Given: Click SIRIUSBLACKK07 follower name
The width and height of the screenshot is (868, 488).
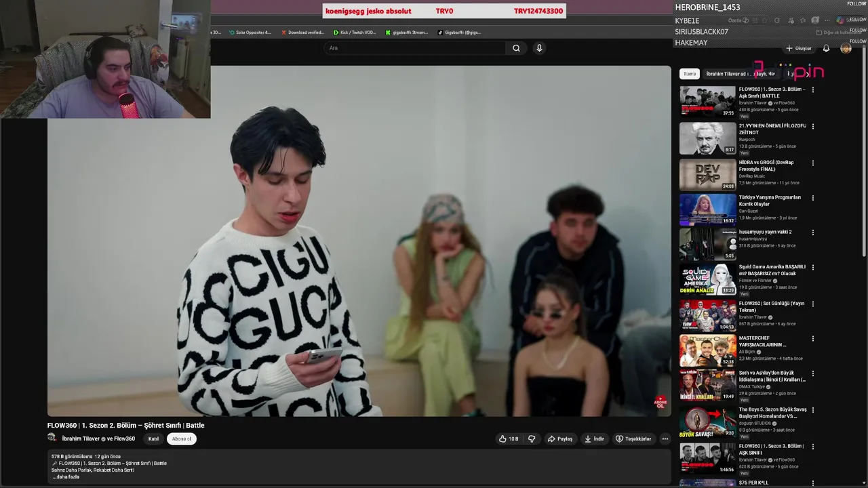Looking at the screenshot, I should (701, 32).
